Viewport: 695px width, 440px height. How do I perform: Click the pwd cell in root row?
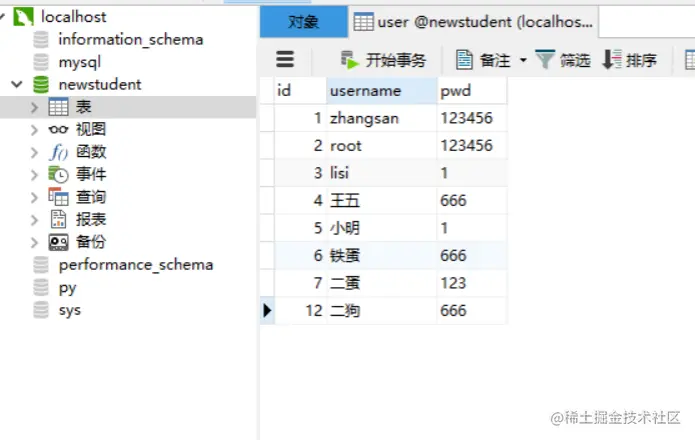[x=472, y=146]
